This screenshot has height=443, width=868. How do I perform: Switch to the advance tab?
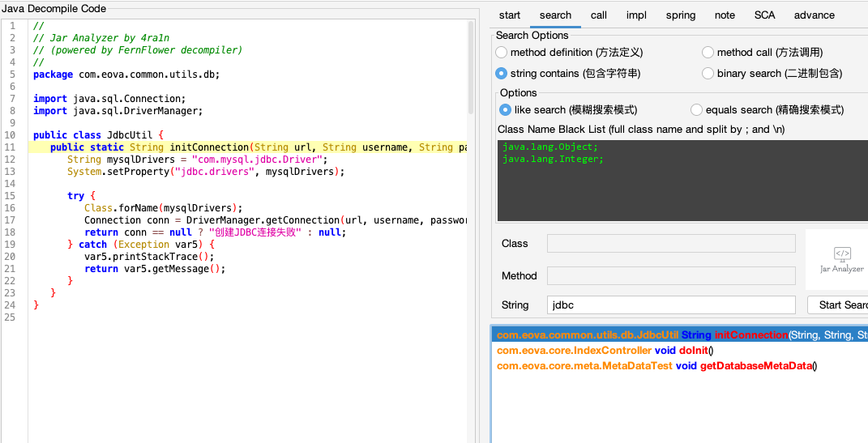point(815,15)
